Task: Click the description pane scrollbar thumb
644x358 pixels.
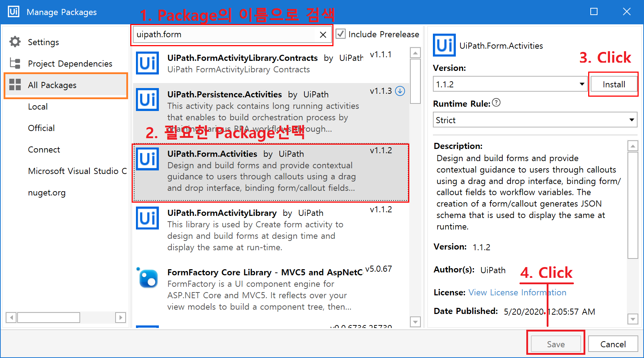Action: pos(633,205)
